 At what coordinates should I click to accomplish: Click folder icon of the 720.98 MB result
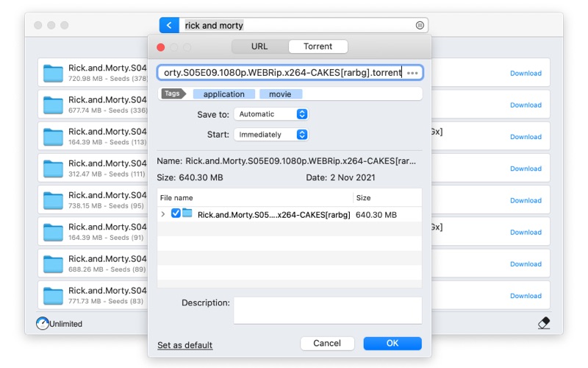(x=53, y=73)
